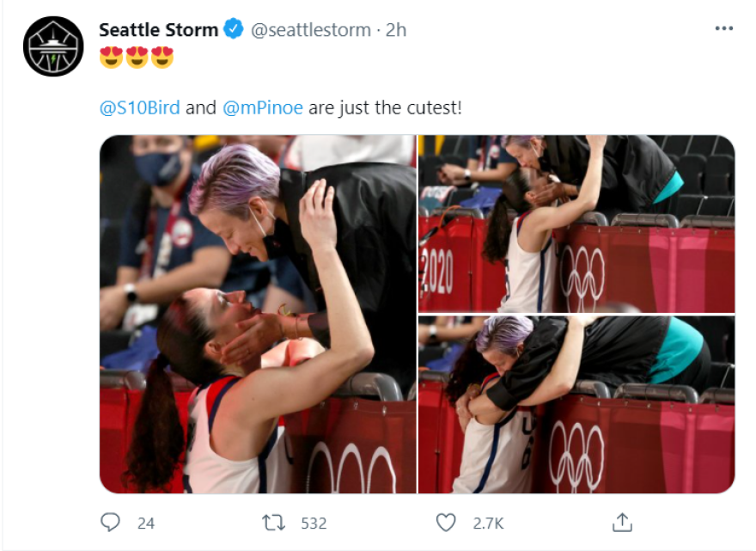The width and height of the screenshot is (756, 551).
Task: Click the Seattle Storm display name
Action: (159, 30)
